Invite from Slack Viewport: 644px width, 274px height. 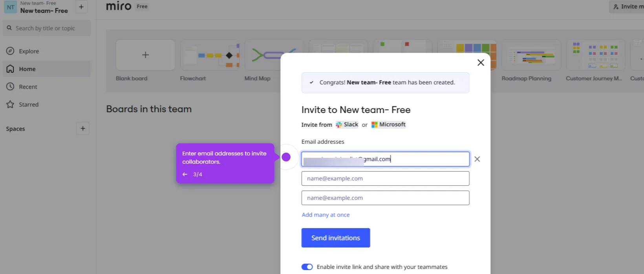pyautogui.click(x=347, y=124)
